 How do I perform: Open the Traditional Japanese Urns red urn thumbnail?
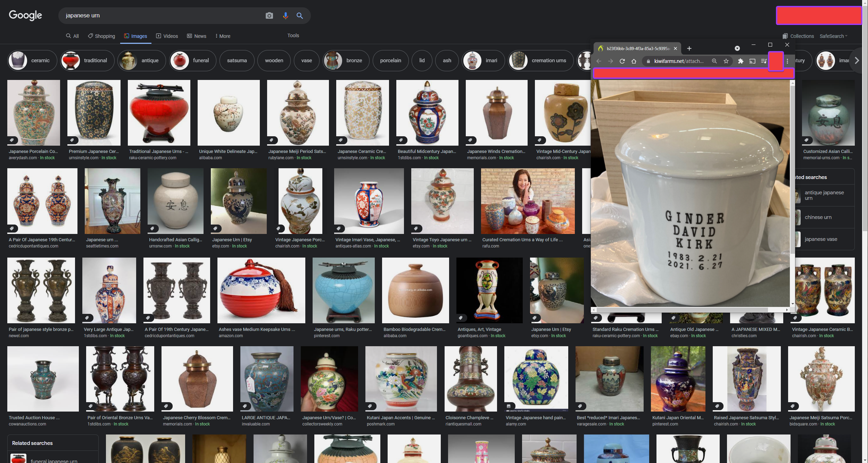159,113
